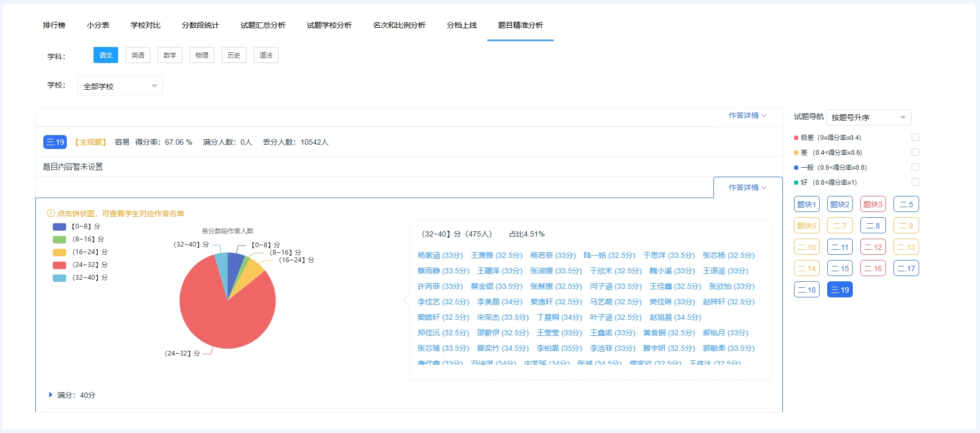Open student 杨紫涵 (33分) link
Screen dimensions: 980x433
440,255
